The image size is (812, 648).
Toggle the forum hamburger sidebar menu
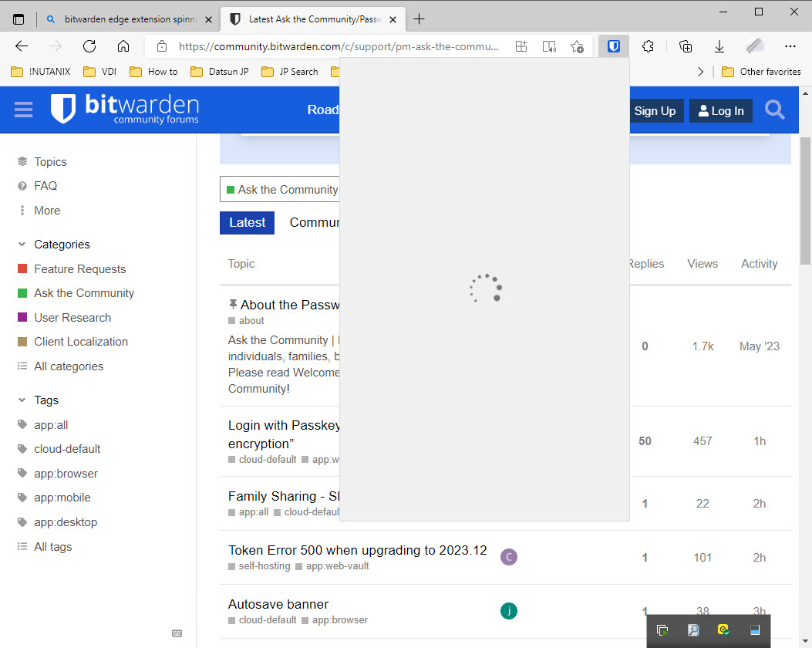coord(23,110)
